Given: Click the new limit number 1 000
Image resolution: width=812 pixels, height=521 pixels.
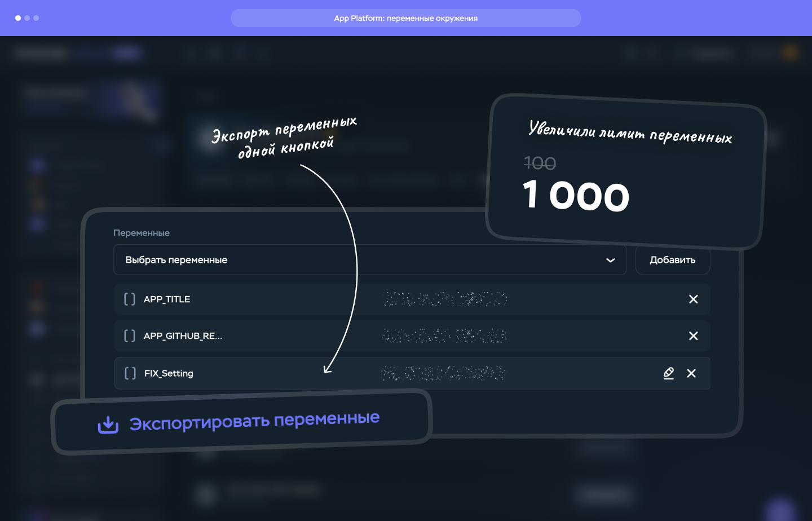Looking at the screenshot, I should coord(576,196).
